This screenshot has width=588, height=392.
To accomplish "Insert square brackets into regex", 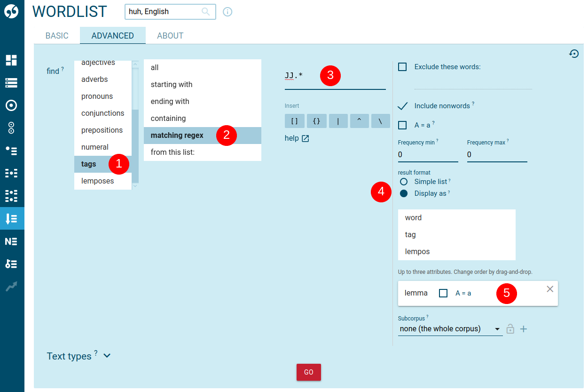I will [295, 121].
